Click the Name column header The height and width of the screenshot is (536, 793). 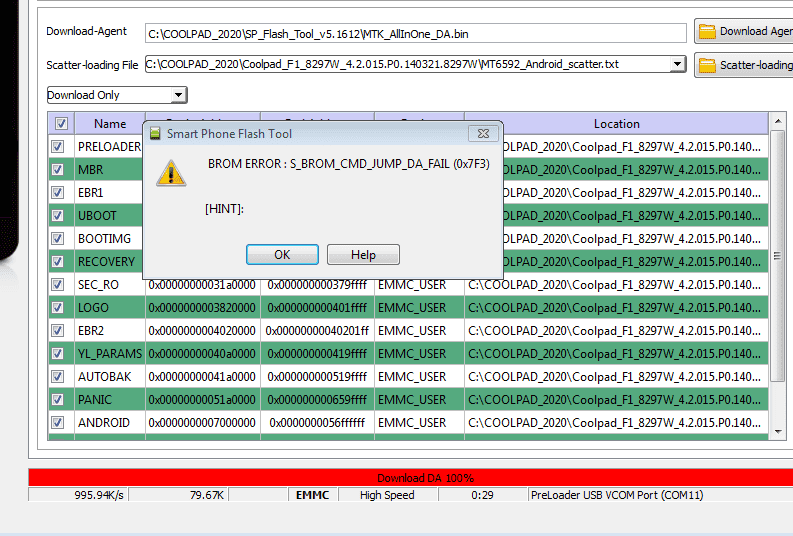point(110,123)
